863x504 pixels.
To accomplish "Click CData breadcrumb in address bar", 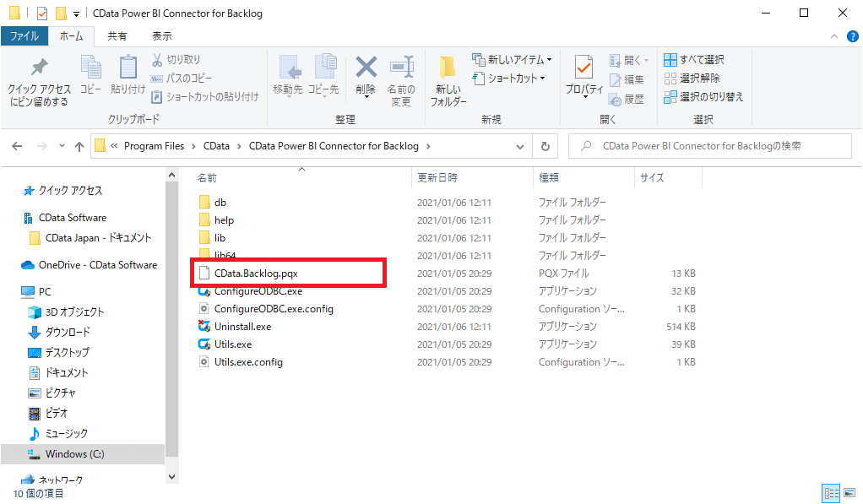I will 216,146.
